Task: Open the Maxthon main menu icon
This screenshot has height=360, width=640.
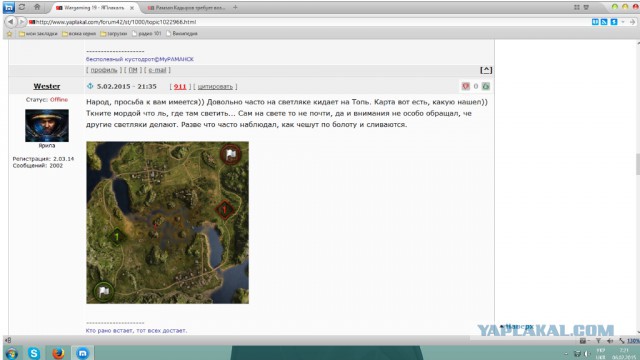Action: pos(9,7)
